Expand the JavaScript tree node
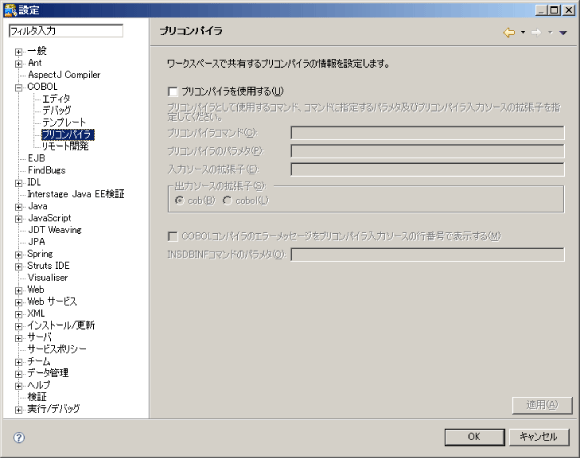The image size is (580, 458). [x=18, y=219]
